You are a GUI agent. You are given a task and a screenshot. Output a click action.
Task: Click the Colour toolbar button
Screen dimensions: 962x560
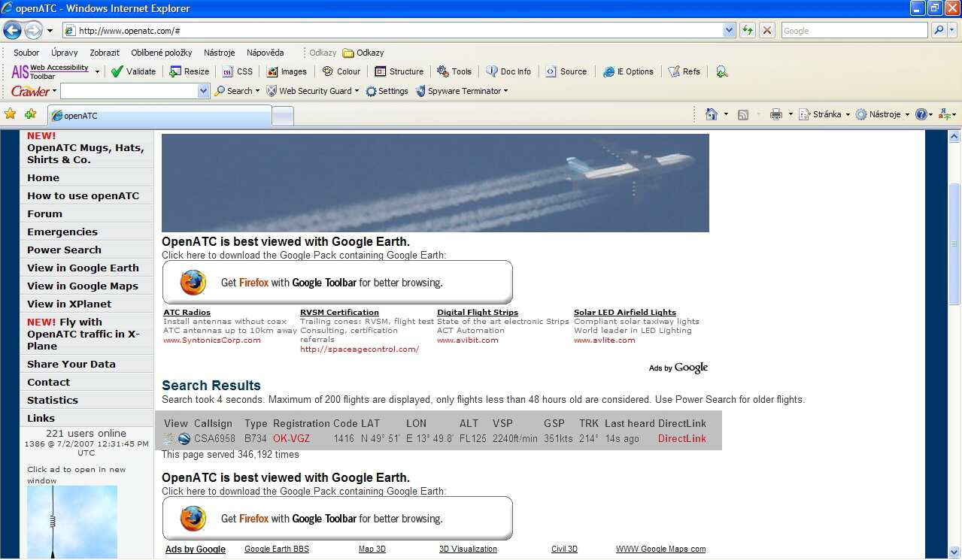[341, 71]
